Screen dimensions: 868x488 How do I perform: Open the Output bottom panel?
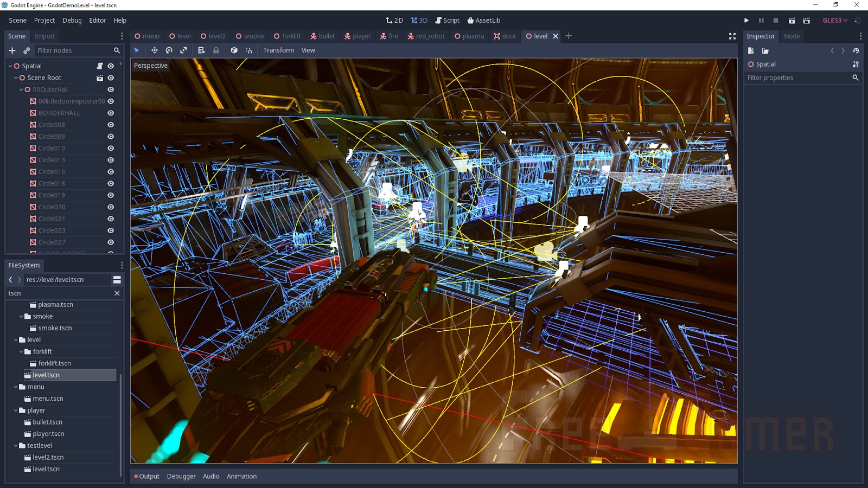[x=147, y=476]
